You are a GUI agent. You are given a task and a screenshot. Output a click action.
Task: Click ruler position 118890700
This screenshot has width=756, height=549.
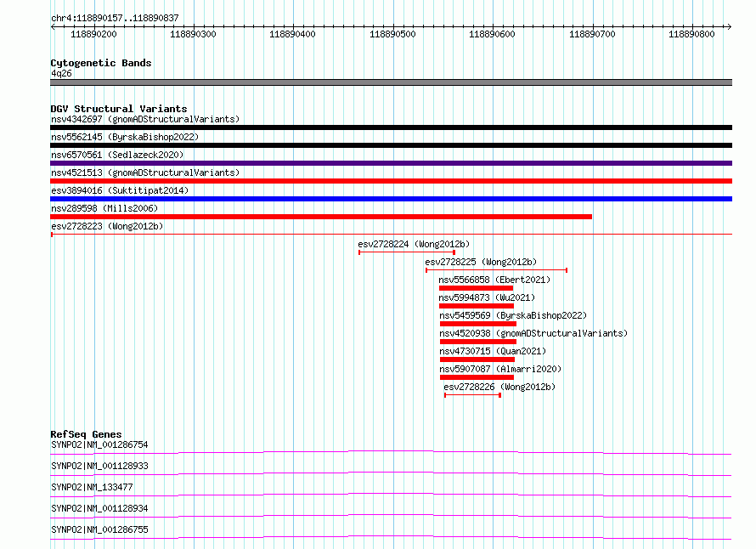tap(592, 34)
